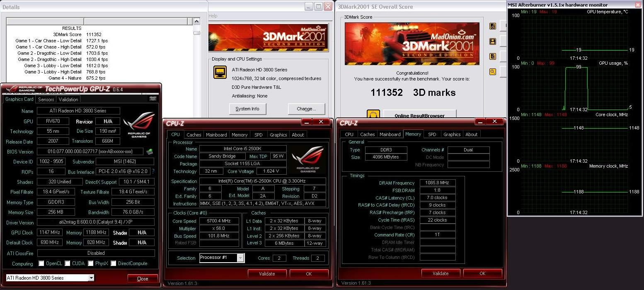Switch to the Validation tab in GPU-Z
Viewport: 644px width, 290px height.
(x=68, y=100)
